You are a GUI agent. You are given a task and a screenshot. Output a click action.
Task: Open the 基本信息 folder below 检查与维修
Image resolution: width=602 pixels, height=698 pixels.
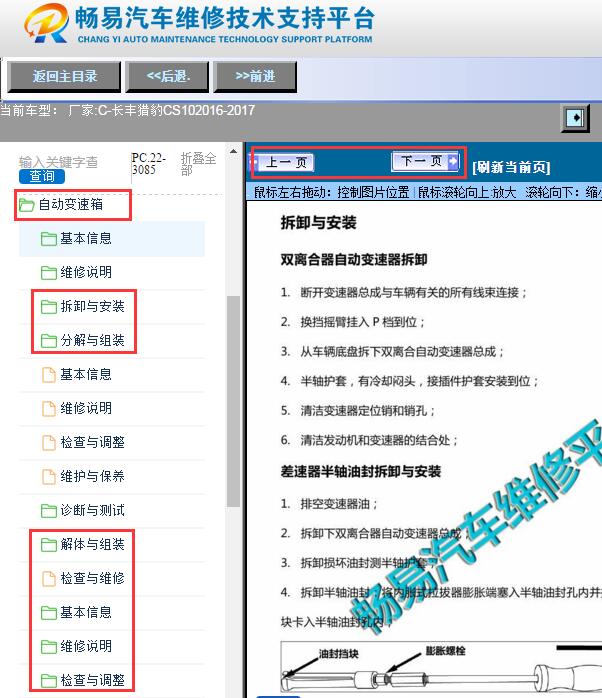pyautogui.click(x=86, y=613)
